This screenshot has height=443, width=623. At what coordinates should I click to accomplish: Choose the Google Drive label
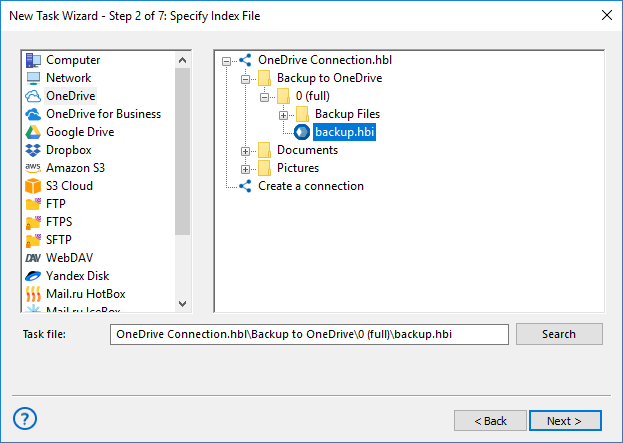pos(80,132)
